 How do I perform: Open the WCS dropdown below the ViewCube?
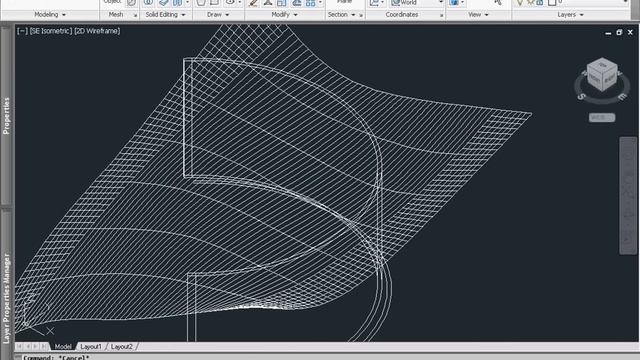click(x=602, y=118)
